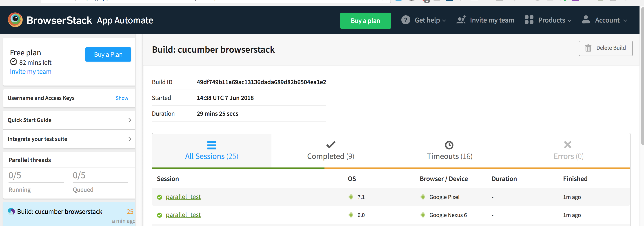Viewport: 644px width, 226px height.
Task: Click the Build ID hash value
Action: click(261, 82)
